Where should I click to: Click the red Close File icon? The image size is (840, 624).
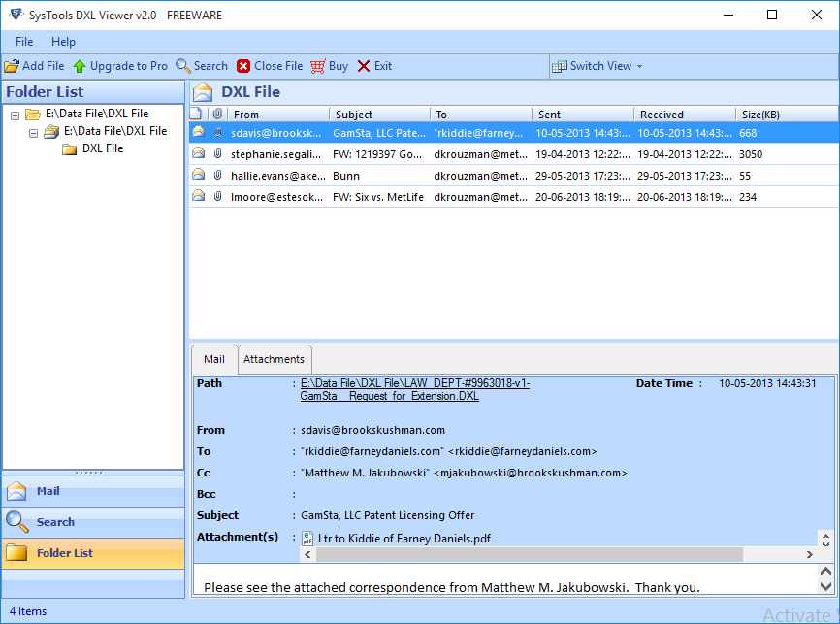point(243,66)
